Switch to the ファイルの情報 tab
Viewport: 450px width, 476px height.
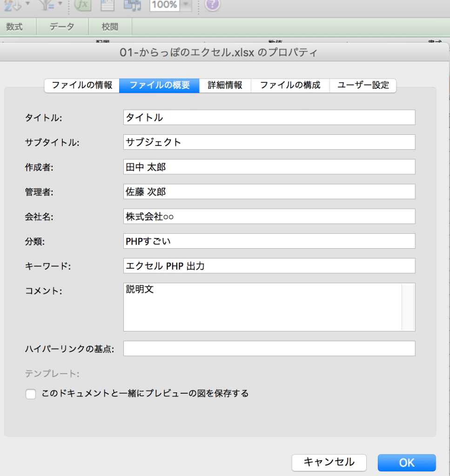click(x=81, y=86)
